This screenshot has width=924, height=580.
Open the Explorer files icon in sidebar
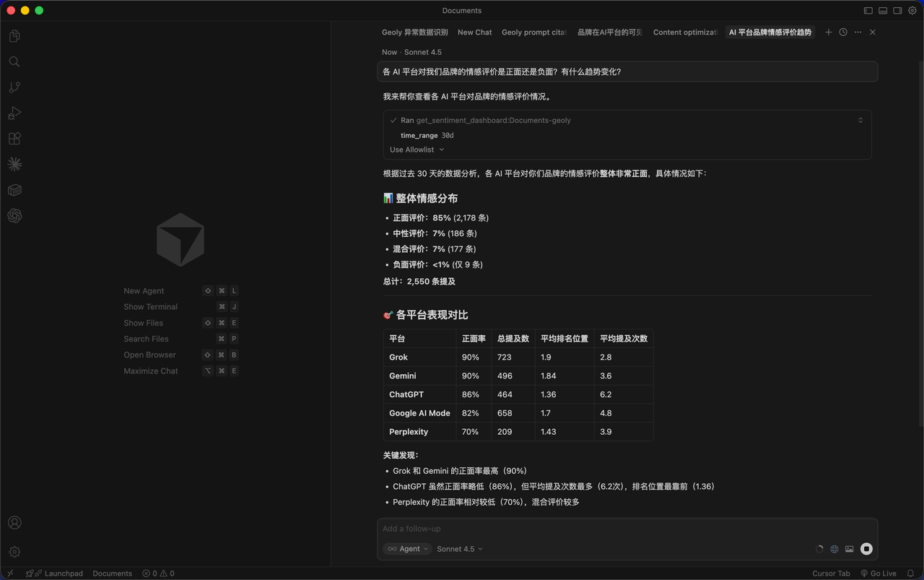[x=14, y=36]
